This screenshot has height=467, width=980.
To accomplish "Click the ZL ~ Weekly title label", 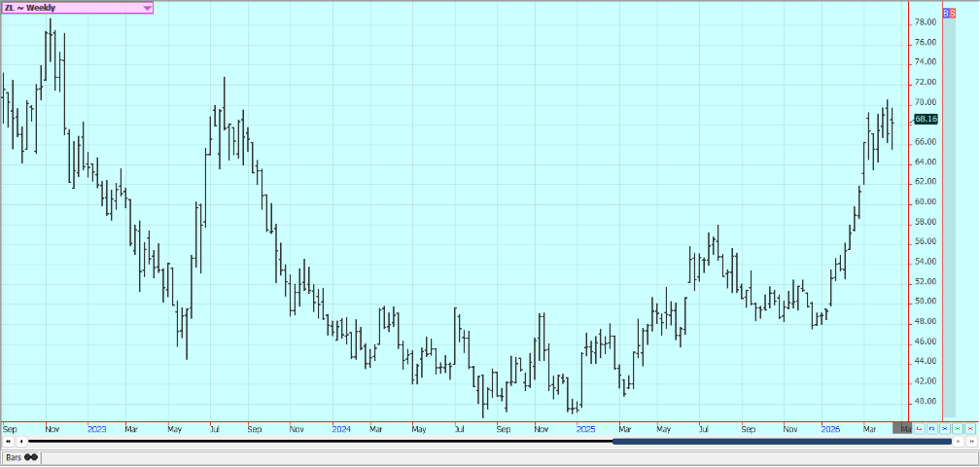I will 29,8.
